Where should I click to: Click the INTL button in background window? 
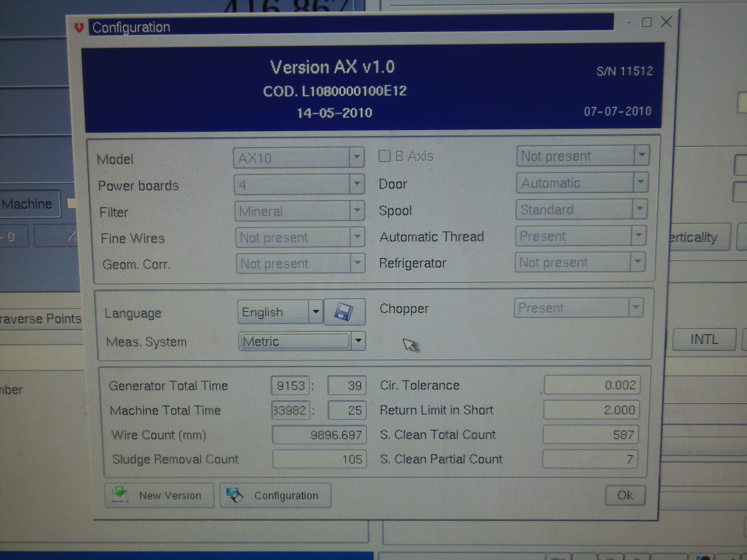click(704, 339)
